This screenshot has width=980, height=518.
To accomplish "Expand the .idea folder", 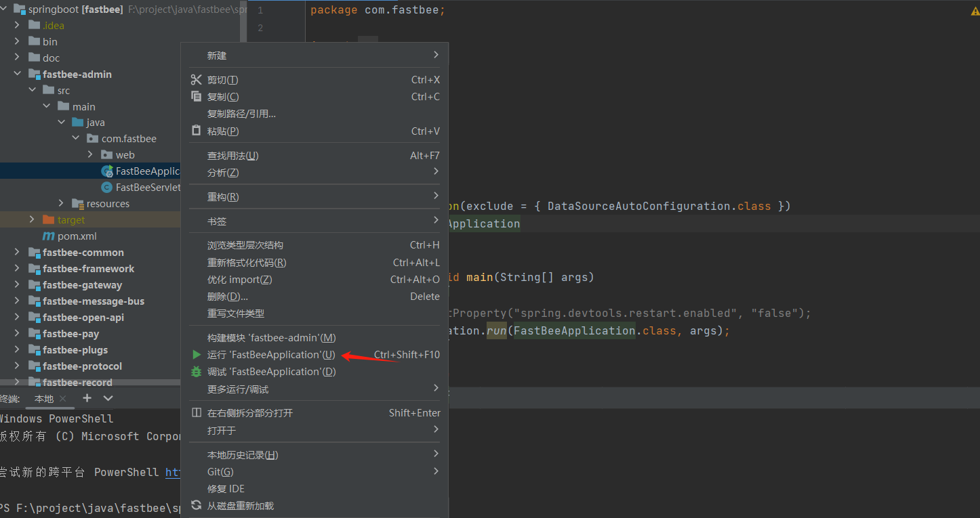I will (17, 26).
